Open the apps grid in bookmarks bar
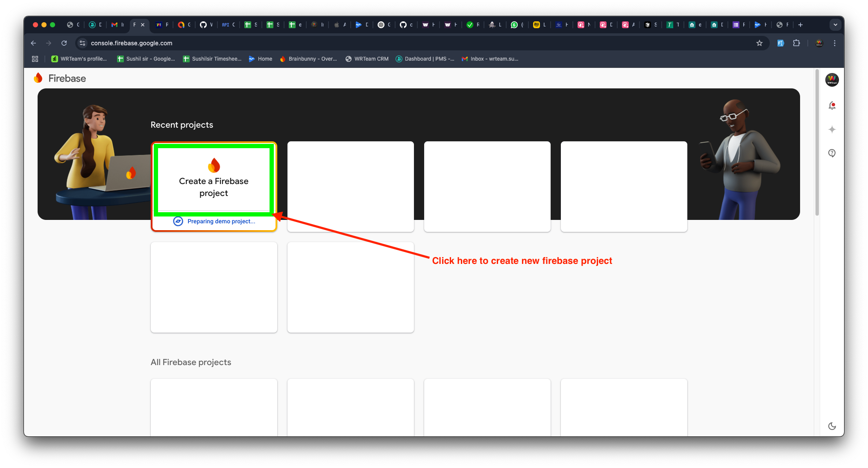868x468 pixels. click(35, 59)
